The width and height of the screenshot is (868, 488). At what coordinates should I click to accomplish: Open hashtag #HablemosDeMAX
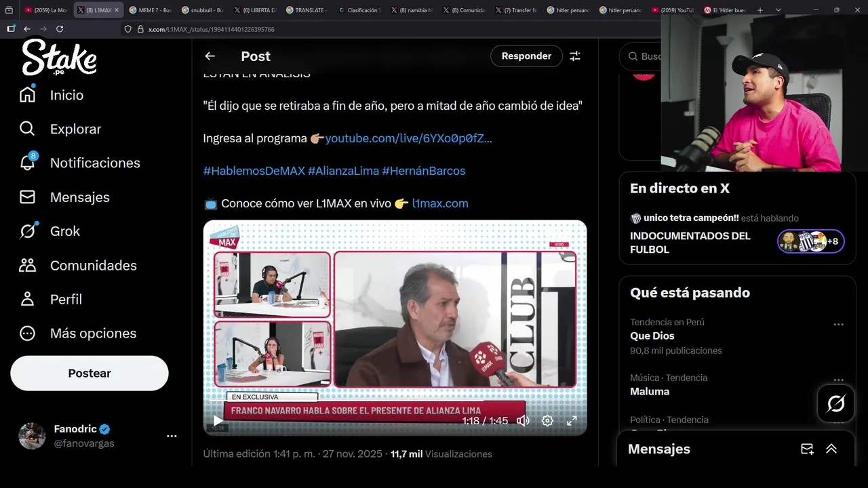[254, 171]
